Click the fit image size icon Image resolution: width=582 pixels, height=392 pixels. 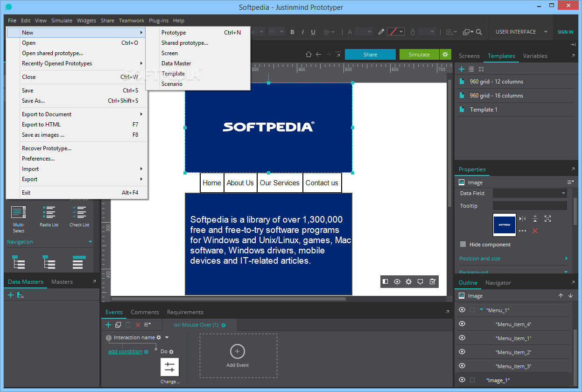pos(547,218)
